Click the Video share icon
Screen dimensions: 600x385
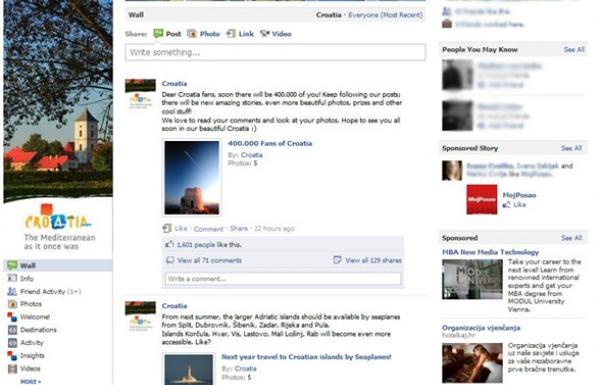pyautogui.click(x=265, y=34)
